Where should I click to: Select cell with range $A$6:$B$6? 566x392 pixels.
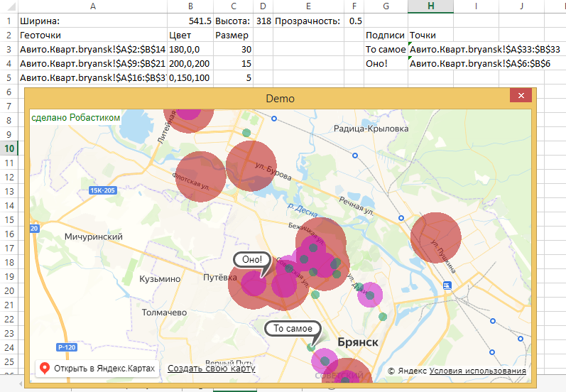click(480, 63)
